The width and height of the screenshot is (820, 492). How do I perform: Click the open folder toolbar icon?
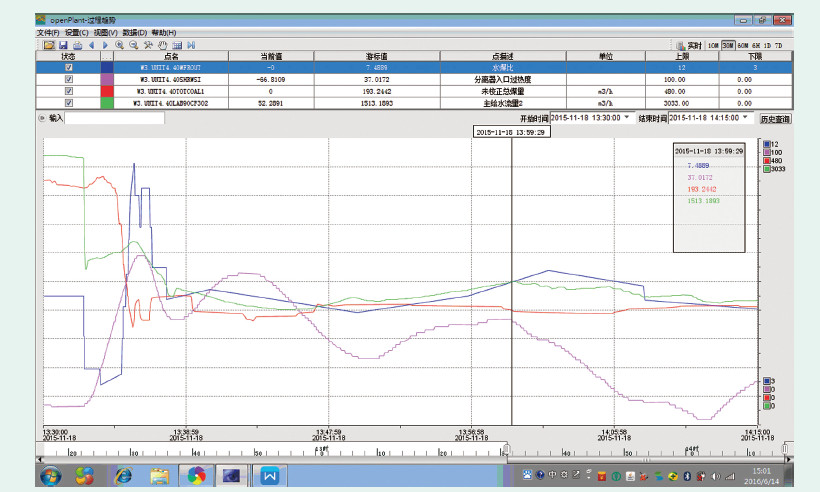click(x=48, y=45)
